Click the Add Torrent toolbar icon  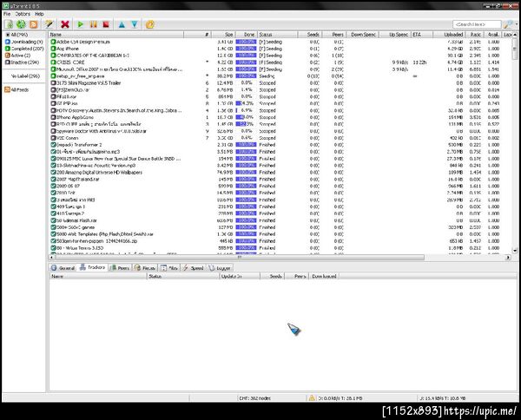point(9,24)
